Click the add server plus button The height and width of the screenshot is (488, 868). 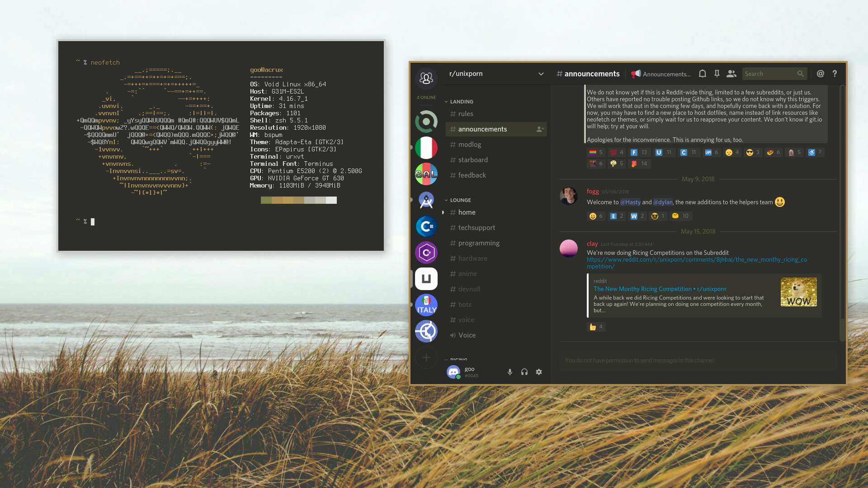pyautogui.click(x=426, y=358)
